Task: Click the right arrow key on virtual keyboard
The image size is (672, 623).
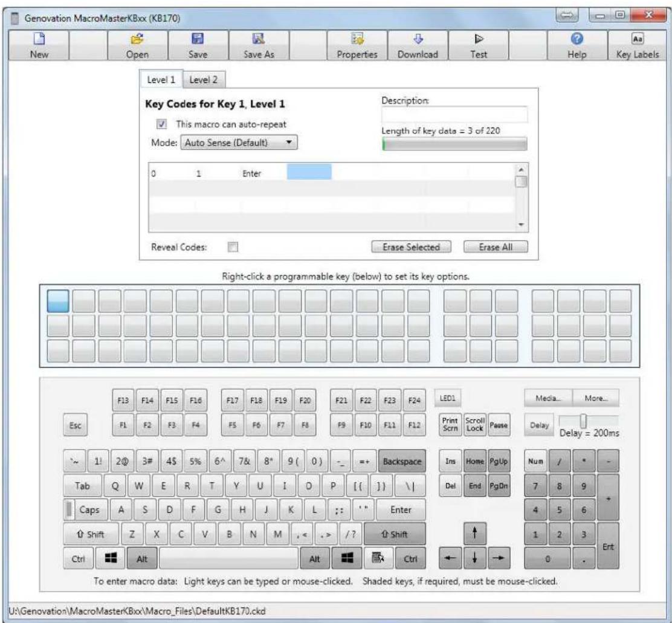Action: click(499, 558)
